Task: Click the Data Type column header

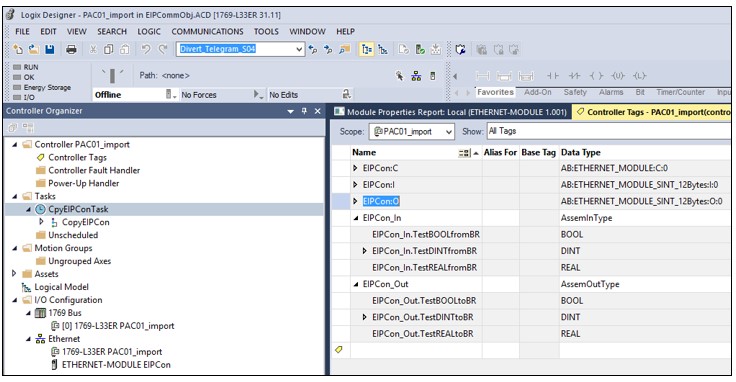Action: (x=581, y=152)
